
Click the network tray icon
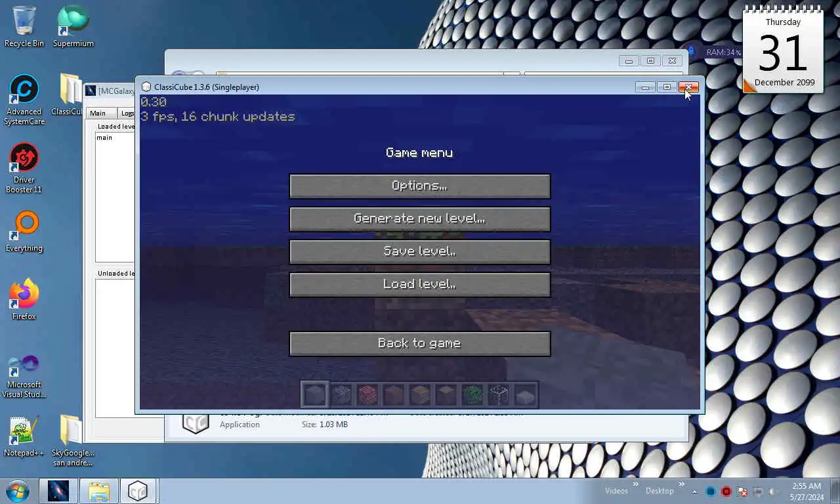coord(758,492)
